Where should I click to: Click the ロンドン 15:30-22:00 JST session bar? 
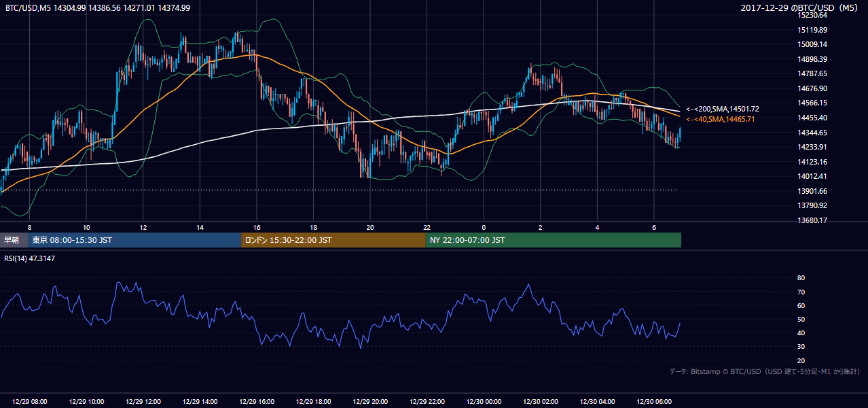(333, 240)
